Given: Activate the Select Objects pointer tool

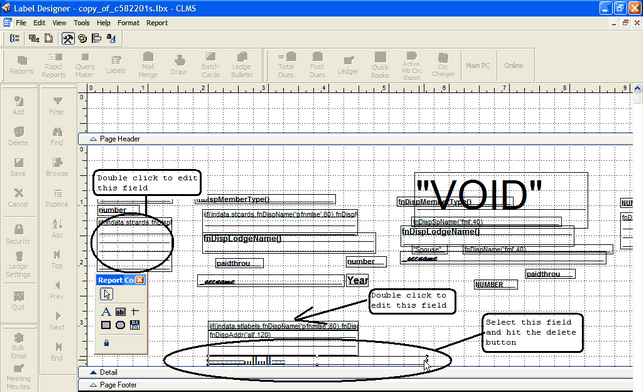Looking at the screenshot, I should click(107, 294).
